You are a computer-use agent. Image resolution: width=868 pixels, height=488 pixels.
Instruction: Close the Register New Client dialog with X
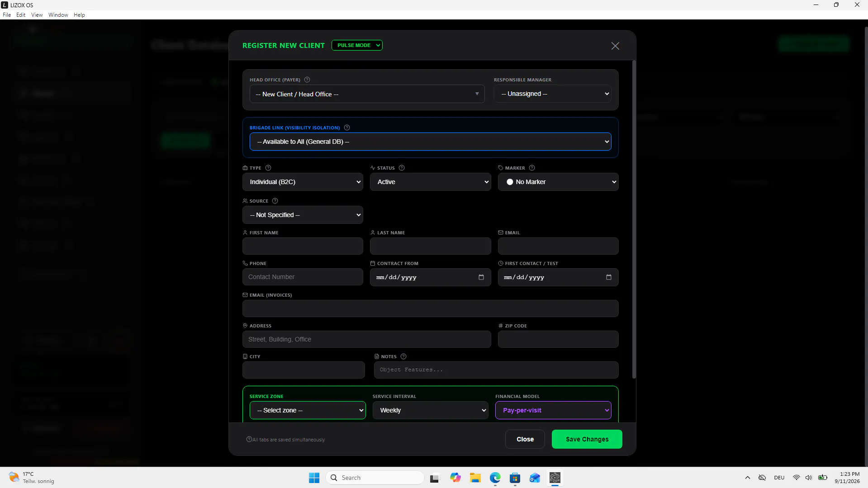pyautogui.click(x=615, y=46)
